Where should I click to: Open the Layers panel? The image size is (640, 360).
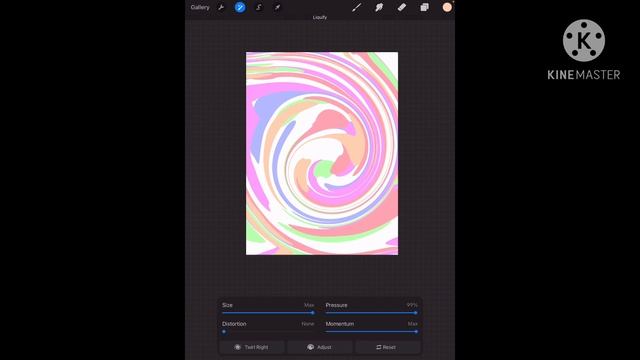point(424,7)
